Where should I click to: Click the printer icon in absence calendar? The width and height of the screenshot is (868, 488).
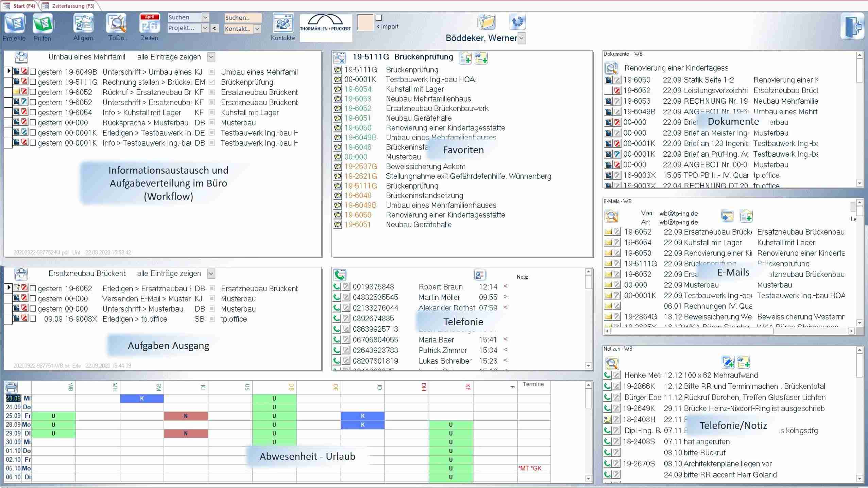(12, 387)
